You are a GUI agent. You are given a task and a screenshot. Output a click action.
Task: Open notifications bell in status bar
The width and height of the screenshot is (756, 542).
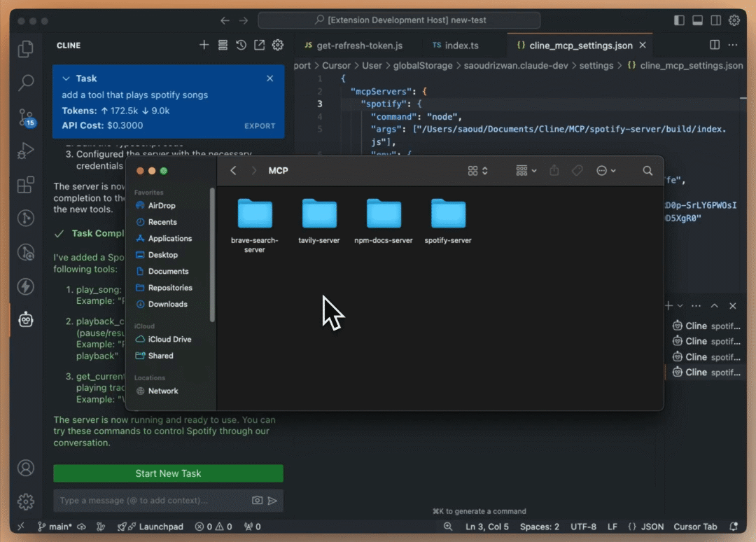[x=734, y=527]
